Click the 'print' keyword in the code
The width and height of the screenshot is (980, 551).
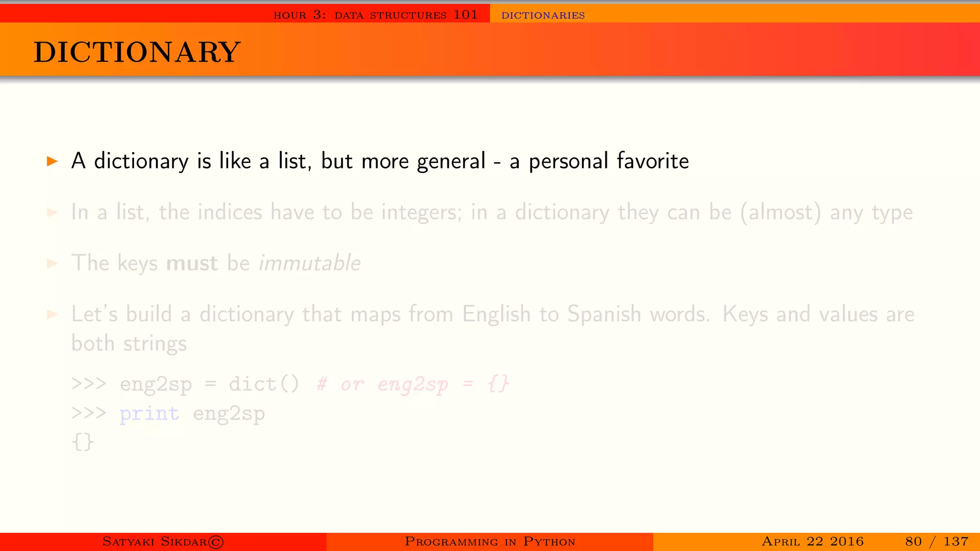[x=149, y=413]
